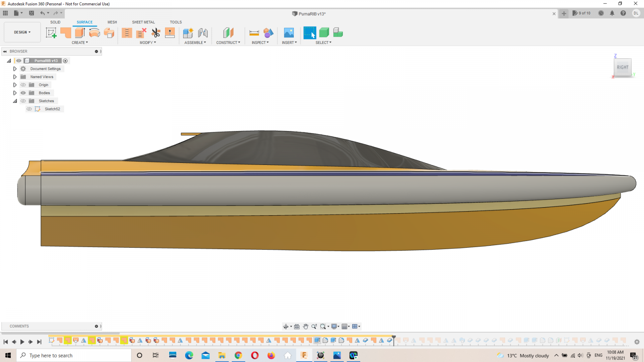Click the RIGHT face of ViewCube
The width and height of the screenshot is (644, 362).
(x=623, y=67)
